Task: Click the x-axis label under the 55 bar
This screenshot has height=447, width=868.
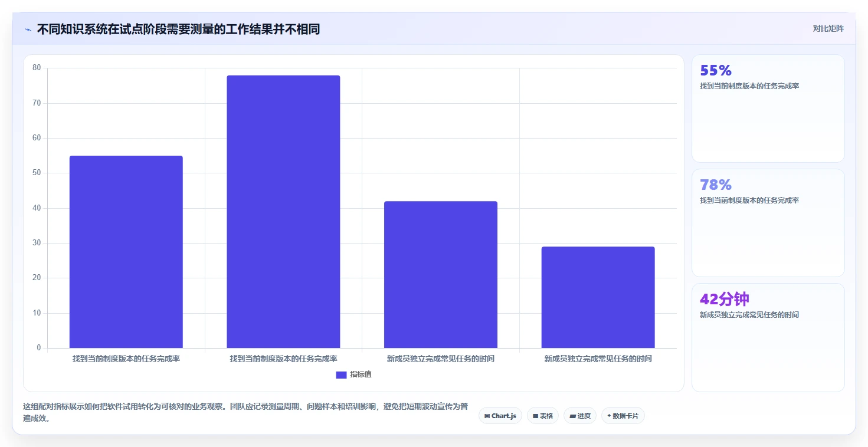Action: pyautogui.click(x=126, y=359)
